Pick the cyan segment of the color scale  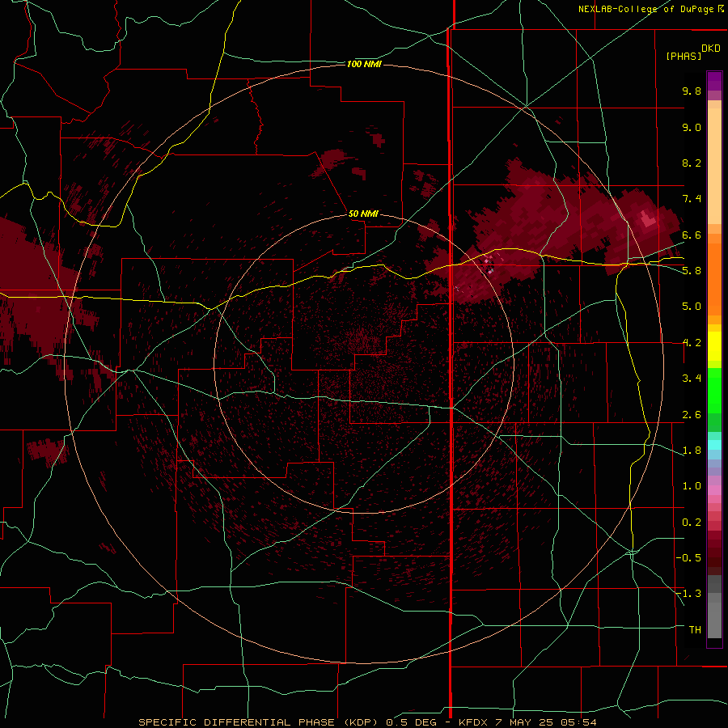[714, 445]
